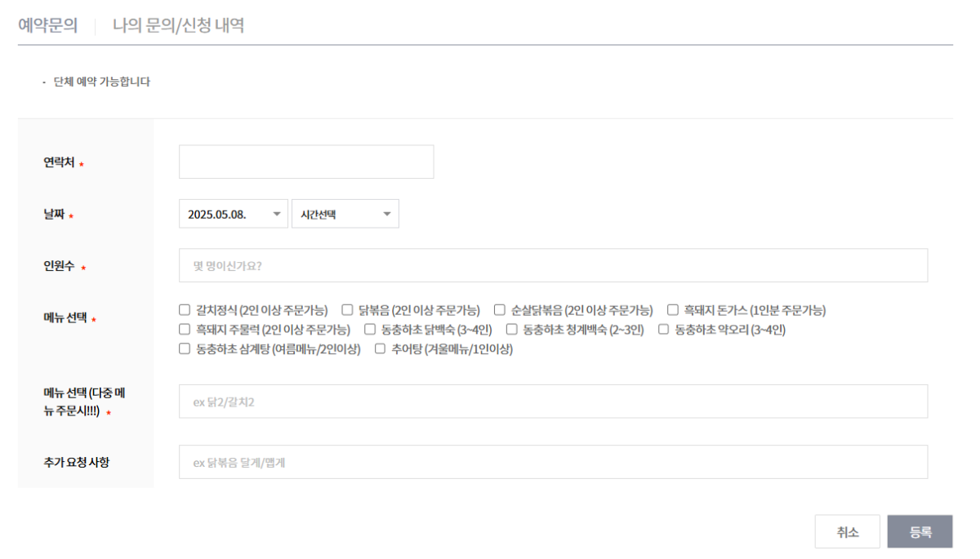Click the multi-menu field with ex 닭2/갈치2
This screenshot has width=980, height=559.
pos(553,402)
